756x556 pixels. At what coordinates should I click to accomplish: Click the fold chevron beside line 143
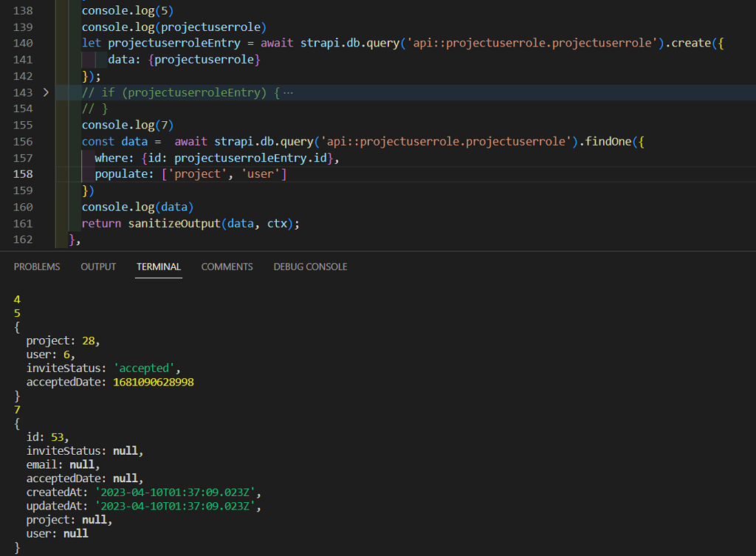(45, 92)
